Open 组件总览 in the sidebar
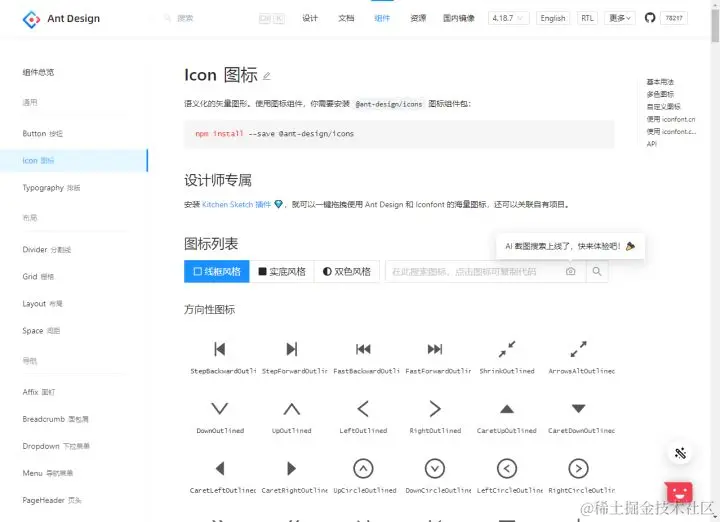Screen dimensions: 720x522 point(38,72)
